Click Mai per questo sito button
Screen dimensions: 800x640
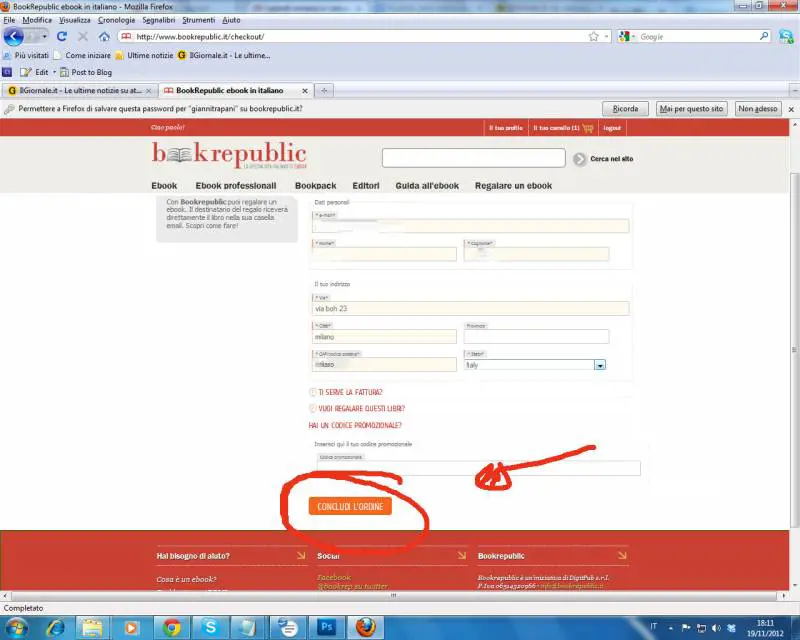[691, 109]
